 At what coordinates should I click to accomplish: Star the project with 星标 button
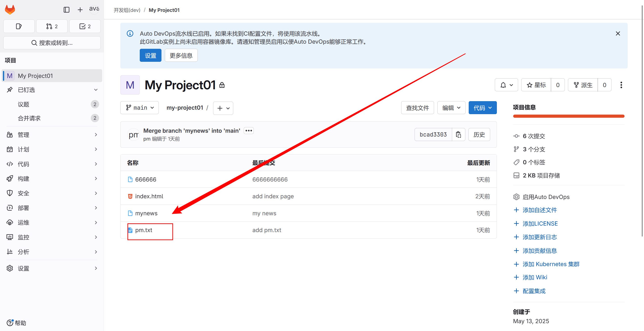[536, 85]
